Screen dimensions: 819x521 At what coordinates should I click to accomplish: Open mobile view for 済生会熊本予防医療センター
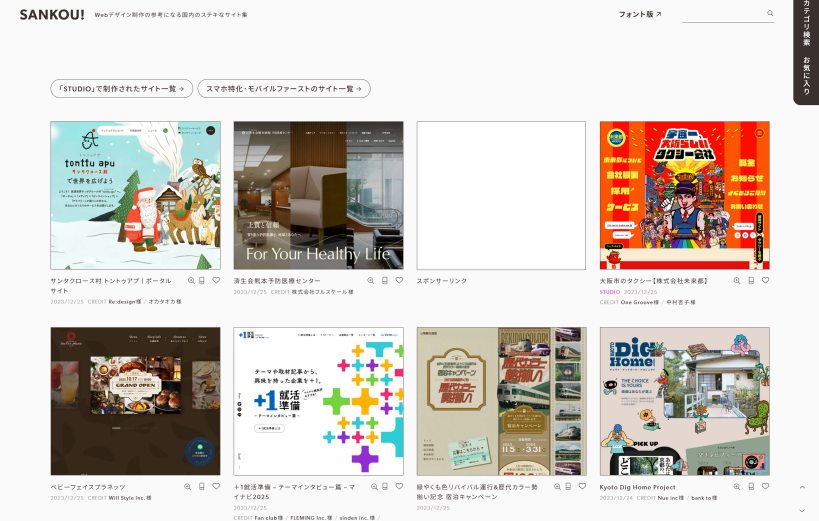click(x=384, y=281)
